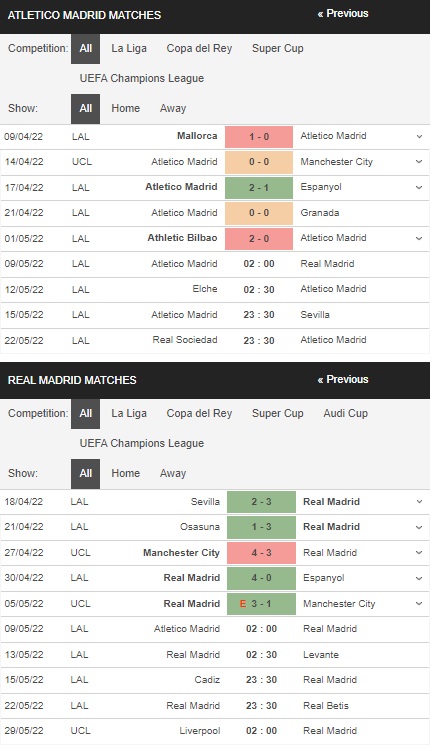
Task: Expand Real Madrid vs Espanyol 4-0 chevron
Action: [x=419, y=578]
